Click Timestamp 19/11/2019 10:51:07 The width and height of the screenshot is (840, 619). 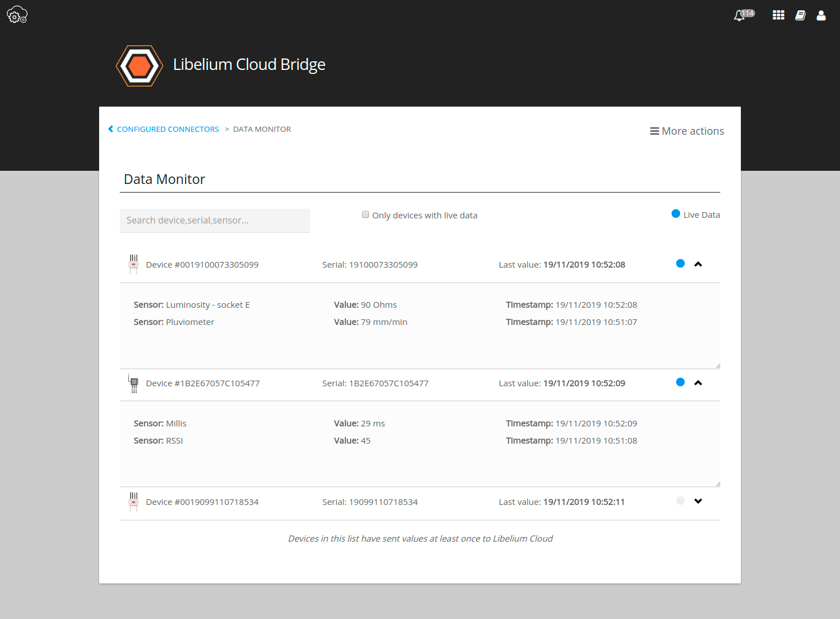tap(571, 322)
